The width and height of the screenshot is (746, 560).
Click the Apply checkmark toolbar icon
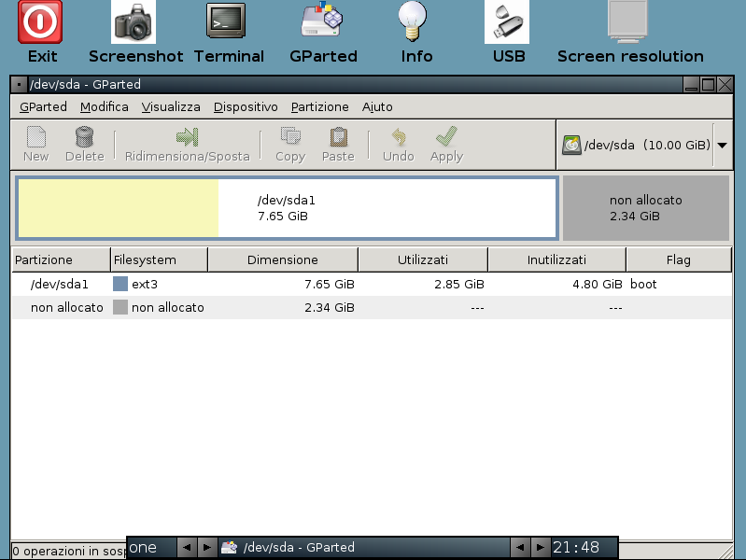(446, 136)
